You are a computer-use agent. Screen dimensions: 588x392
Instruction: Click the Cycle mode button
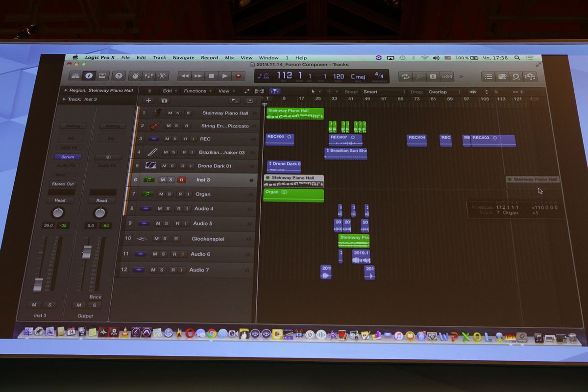pos(405,76)
